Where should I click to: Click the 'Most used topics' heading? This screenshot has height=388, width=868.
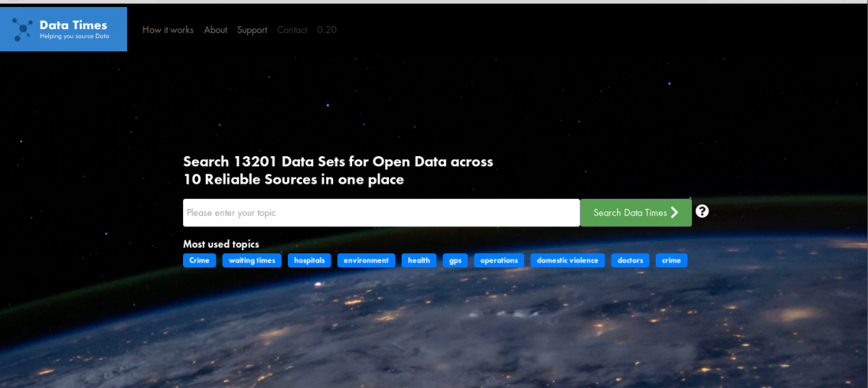tap(221, 244)
